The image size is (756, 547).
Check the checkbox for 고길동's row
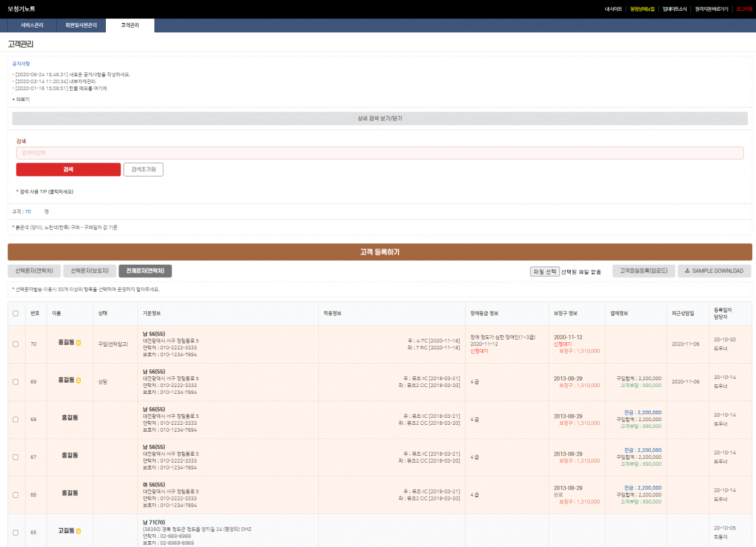coord(16,531)
